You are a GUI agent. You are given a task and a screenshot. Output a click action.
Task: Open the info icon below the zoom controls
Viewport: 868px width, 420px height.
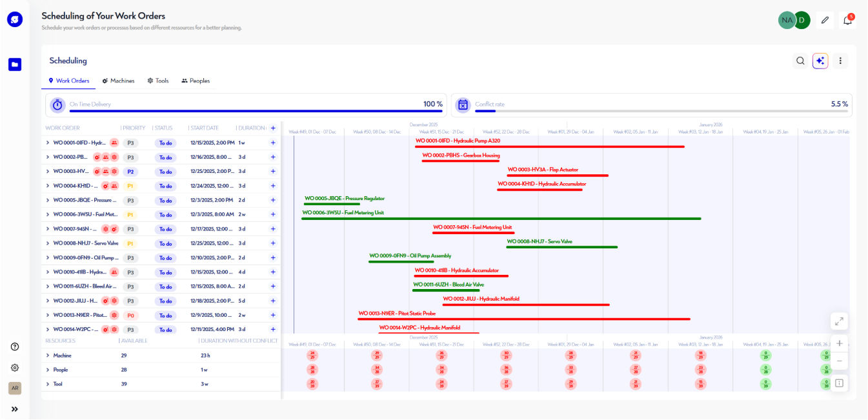click(x=840, y=383)
